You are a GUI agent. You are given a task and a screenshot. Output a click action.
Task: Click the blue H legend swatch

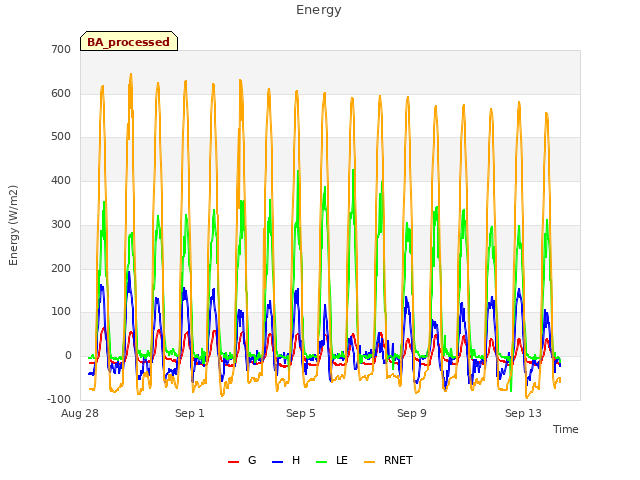coord(277,462)
